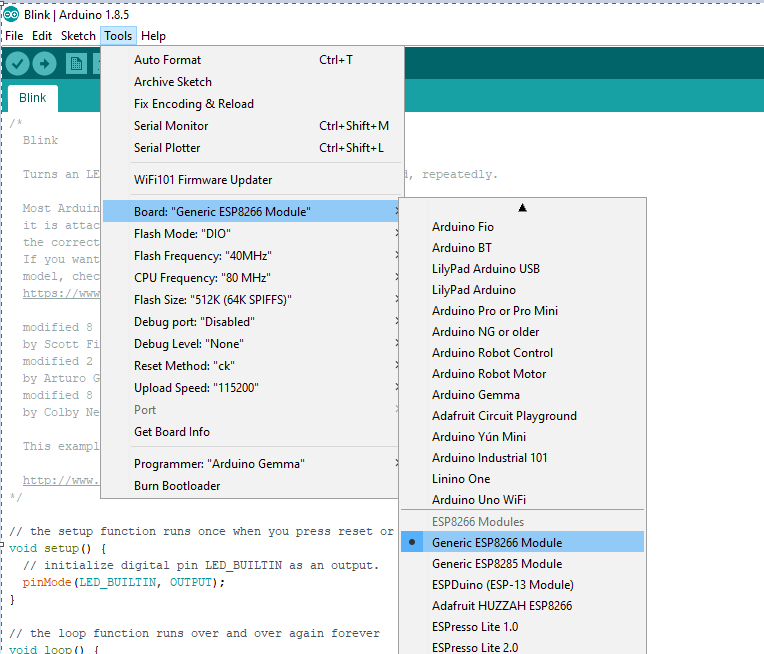Click the Arduino logo in title bar
Viewport: 764px width, 654px height.
point(11,15)
